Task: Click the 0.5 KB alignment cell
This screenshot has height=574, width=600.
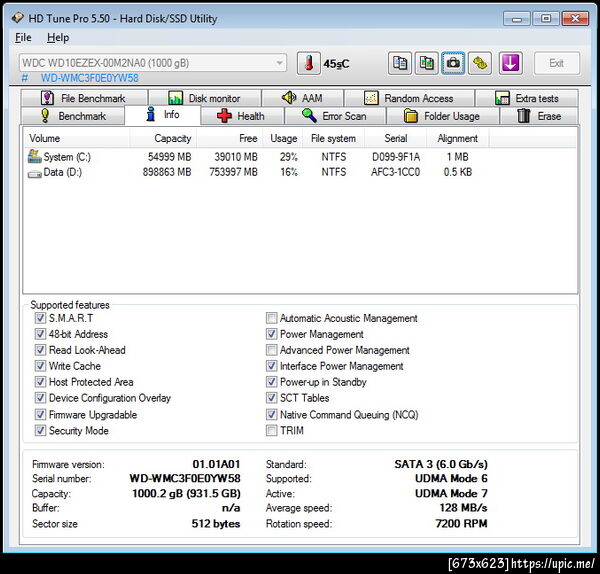Action: click(458, 172)
